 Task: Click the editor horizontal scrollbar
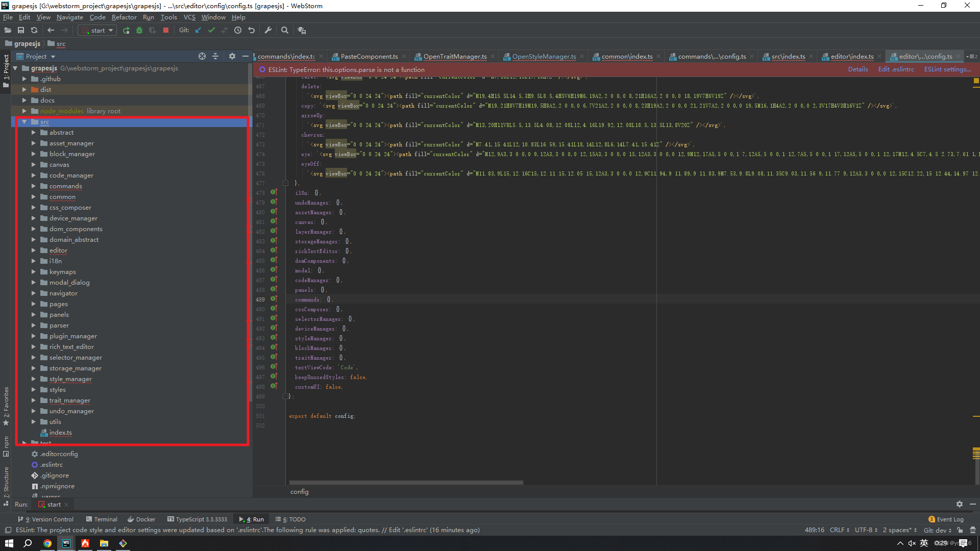[406, 483]
